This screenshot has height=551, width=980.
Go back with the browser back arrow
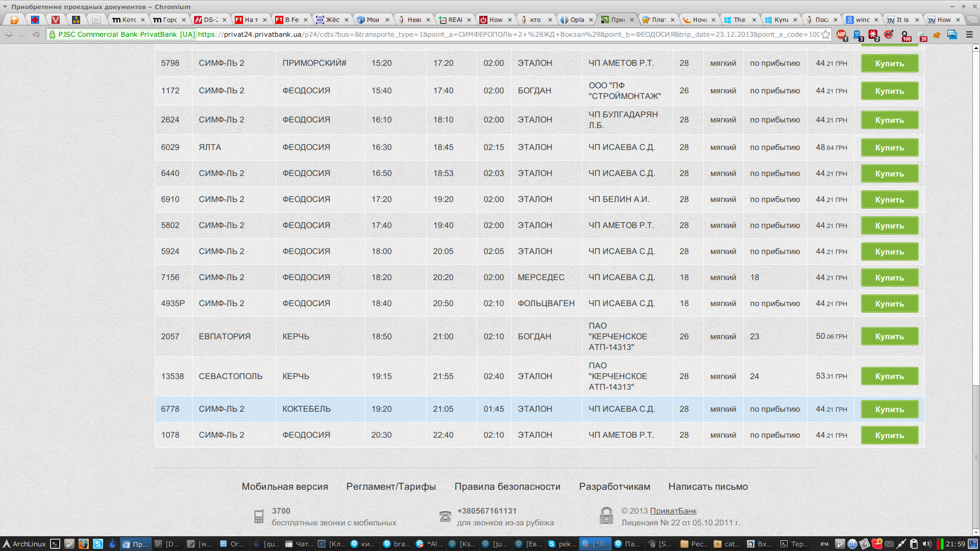[9, 35]
